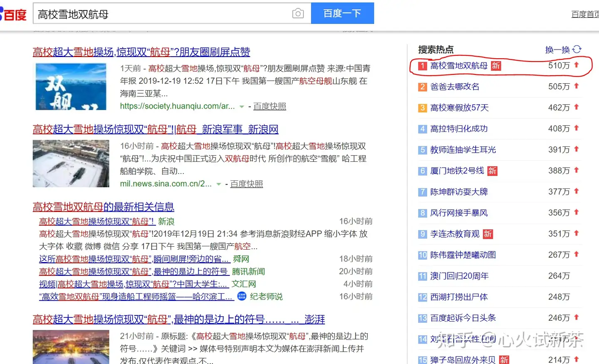Open hot search 厦门地铁2号线
Screen dimensions: 599x364
(x=457, y=171)
